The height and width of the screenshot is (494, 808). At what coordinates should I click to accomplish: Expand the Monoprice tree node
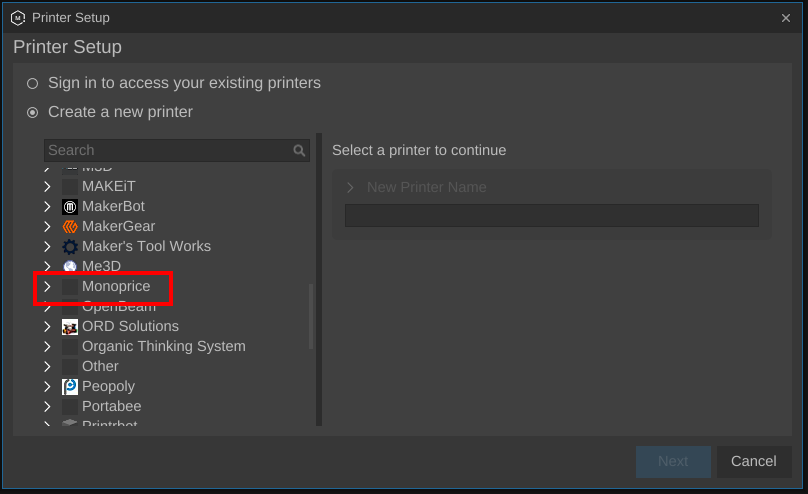coord(47,286)
